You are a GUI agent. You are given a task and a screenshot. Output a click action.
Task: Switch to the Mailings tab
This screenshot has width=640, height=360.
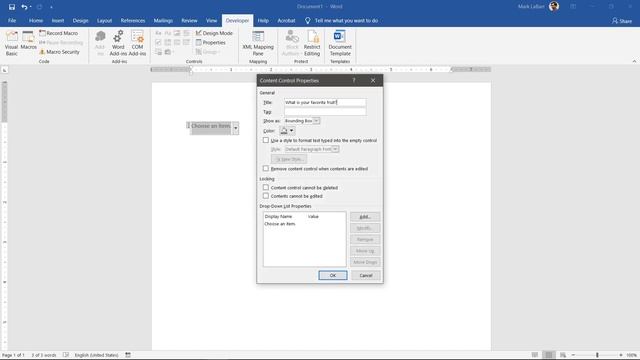(163, 20)
